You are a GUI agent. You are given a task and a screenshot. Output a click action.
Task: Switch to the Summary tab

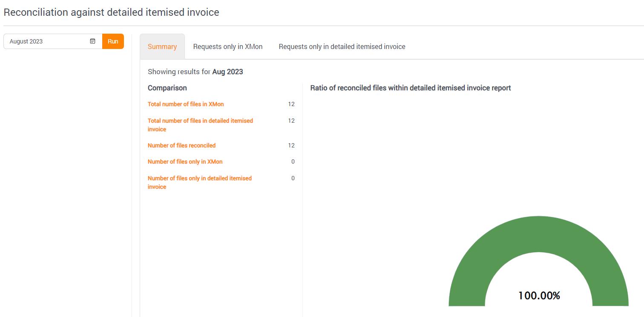point(162,47)
